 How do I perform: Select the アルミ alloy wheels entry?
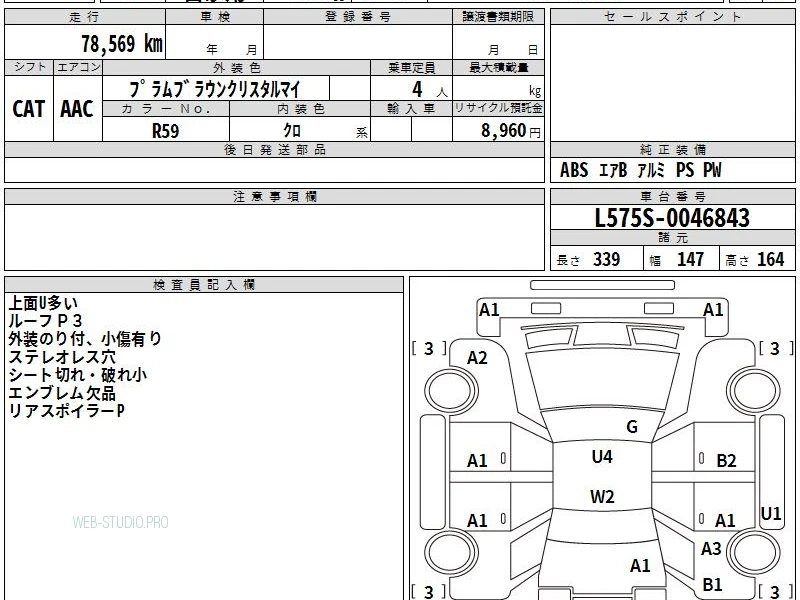coord(652,170)
